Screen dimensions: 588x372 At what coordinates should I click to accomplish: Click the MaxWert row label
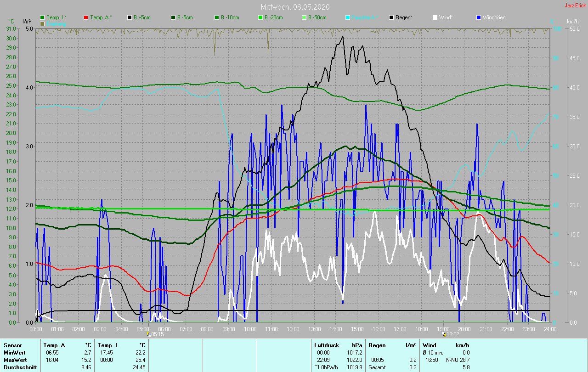tap(16, 360)
